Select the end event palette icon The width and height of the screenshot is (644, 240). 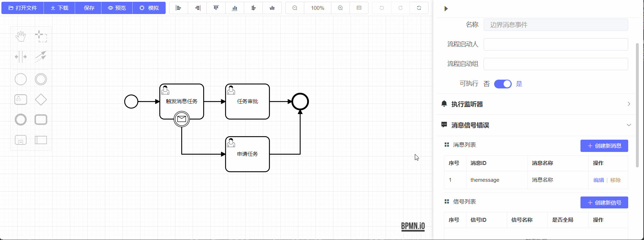[21, 120]
